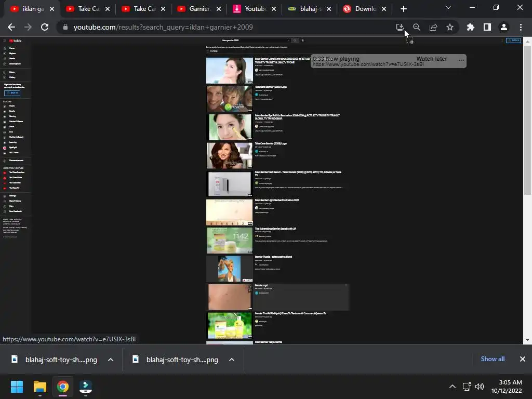This screenshot has height=399, width=532.
Task: Expand options for first blahaj download
Action: coord(111,360)
